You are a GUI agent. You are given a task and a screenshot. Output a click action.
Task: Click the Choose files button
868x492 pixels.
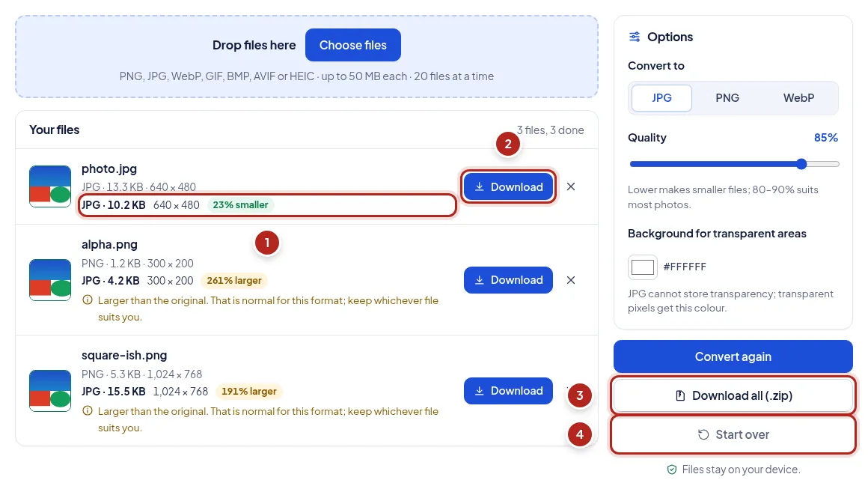click(x=352, y=45)
